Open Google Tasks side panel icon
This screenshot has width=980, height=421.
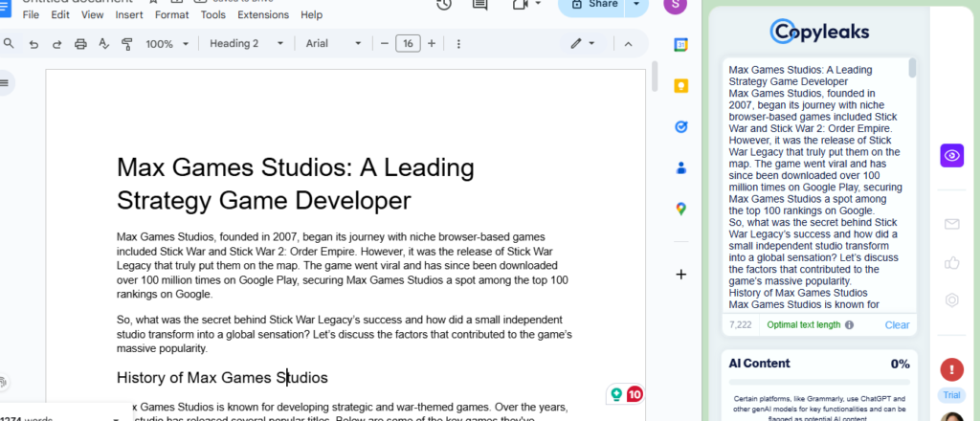tap(680, 126)
